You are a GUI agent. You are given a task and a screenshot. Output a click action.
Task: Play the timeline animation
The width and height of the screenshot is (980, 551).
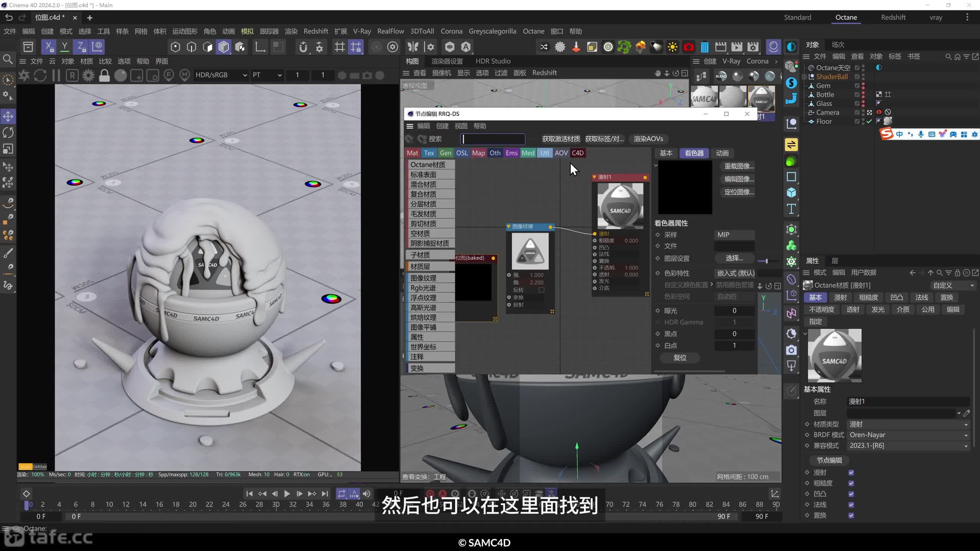pyautogui.click(x=287, y=494)
